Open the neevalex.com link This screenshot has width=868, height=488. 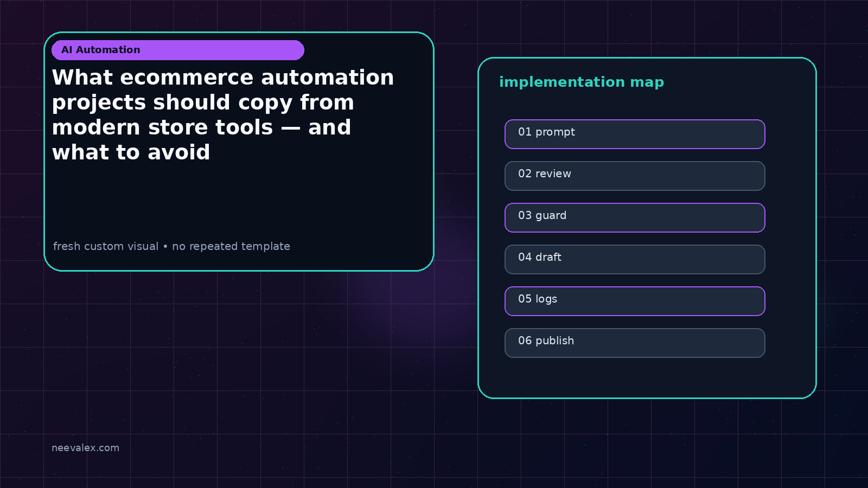pos(85,448)
